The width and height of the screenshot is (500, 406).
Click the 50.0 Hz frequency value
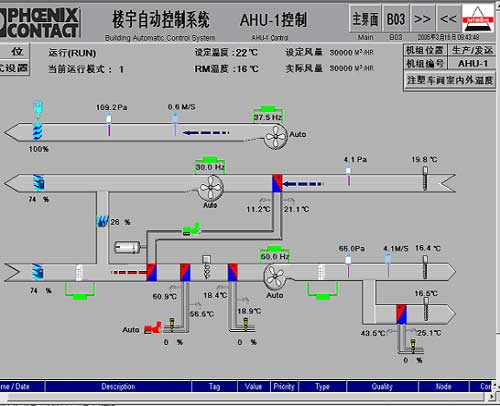pos(275,256)
